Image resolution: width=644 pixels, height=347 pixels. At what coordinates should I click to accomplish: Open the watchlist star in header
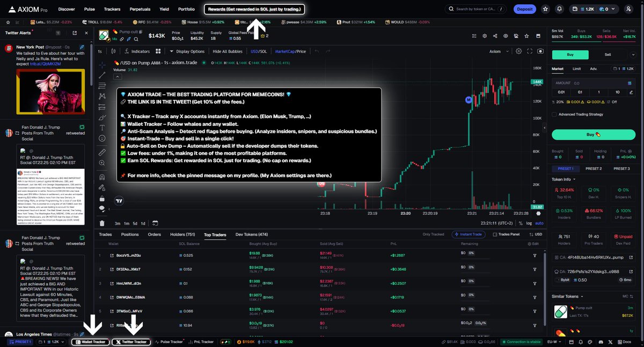click(x=546, y=9)
